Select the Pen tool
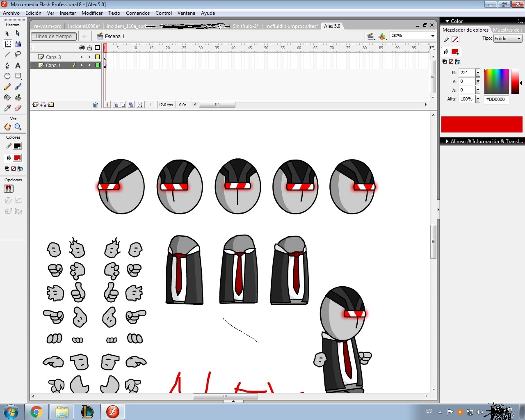The height and width of the screenshot is (420, 525). pos(7,65)
